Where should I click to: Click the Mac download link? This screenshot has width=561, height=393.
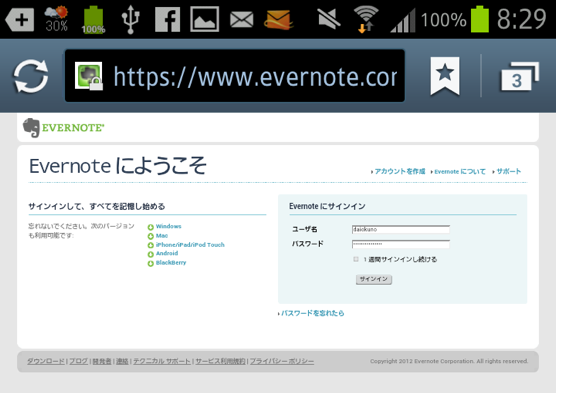(162, 236)
